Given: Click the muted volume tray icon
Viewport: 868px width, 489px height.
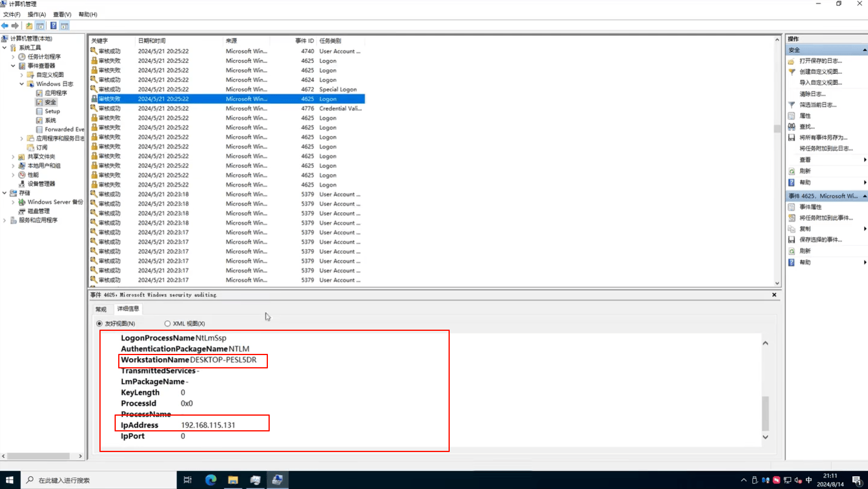Looking at the screenshot, I should pos(798,481).
